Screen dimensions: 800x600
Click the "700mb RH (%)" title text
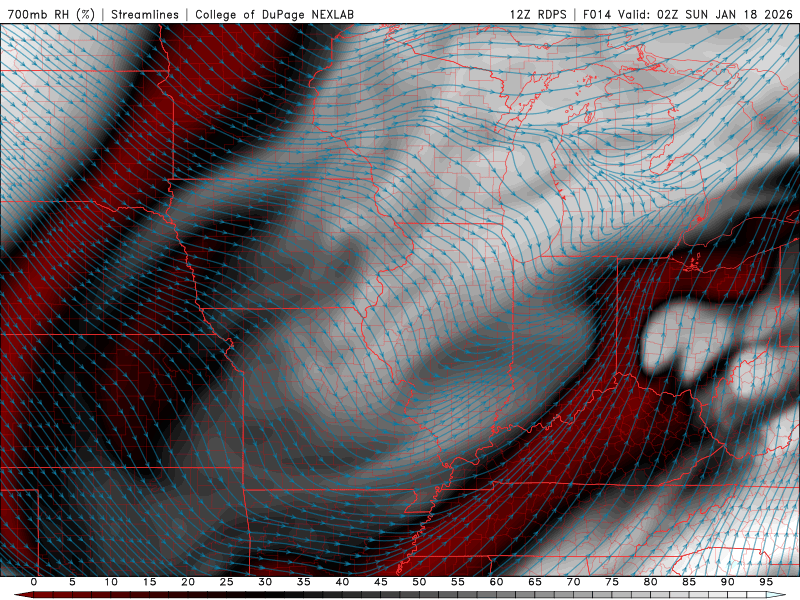coord(51,14)
